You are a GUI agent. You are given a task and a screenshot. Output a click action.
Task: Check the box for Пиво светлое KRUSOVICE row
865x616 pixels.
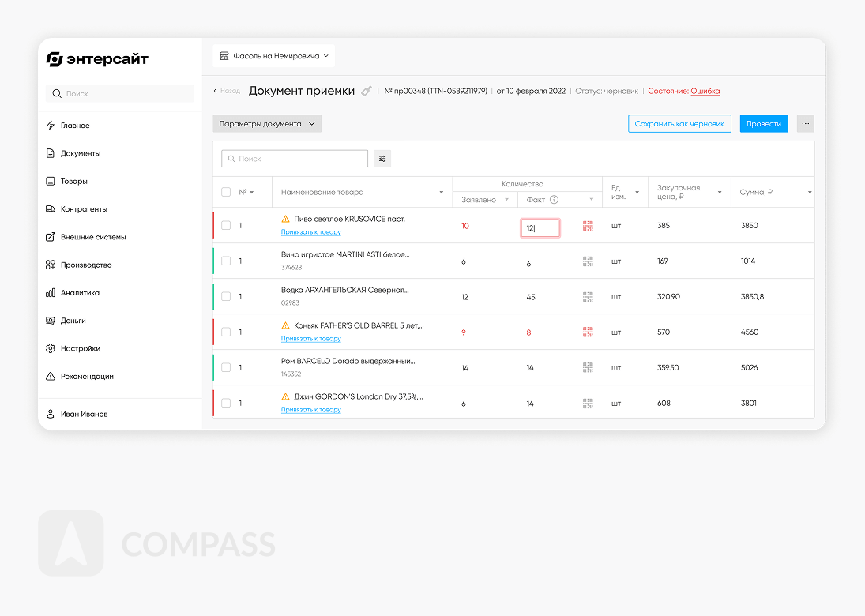click(227, 226)
